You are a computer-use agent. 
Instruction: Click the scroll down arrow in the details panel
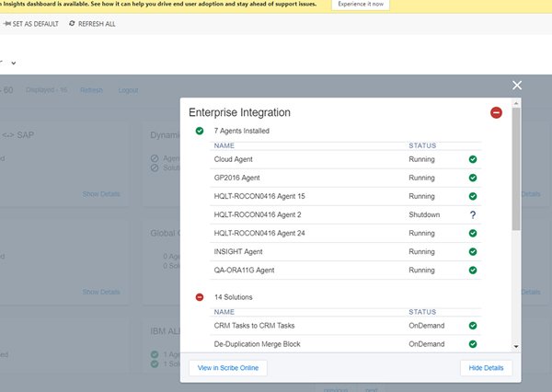(516, 347)
